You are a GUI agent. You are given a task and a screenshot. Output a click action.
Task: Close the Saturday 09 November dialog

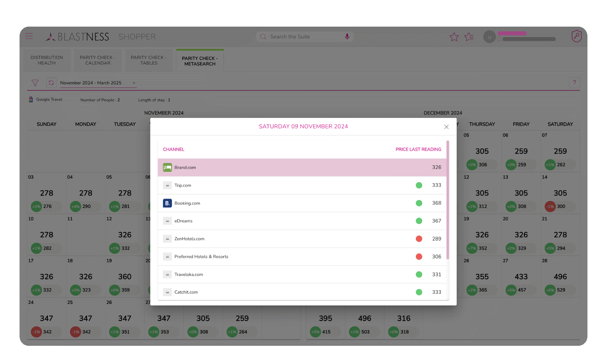point(446,127)
